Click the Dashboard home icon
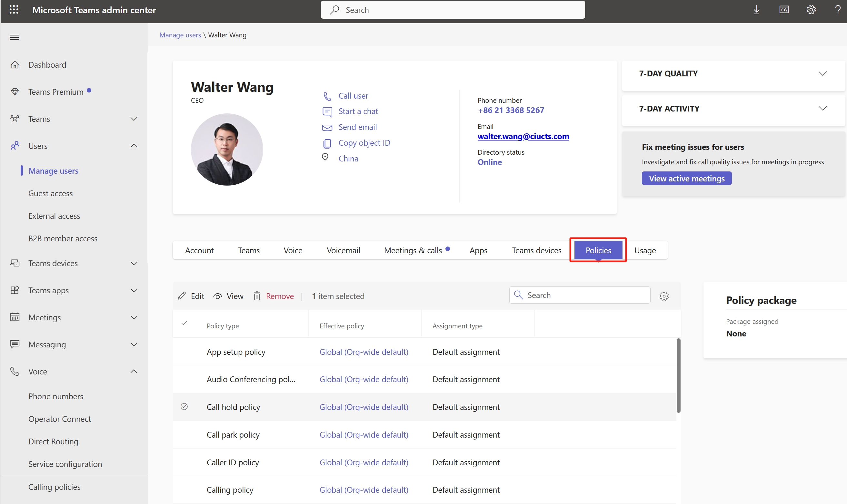 point(15,64)
